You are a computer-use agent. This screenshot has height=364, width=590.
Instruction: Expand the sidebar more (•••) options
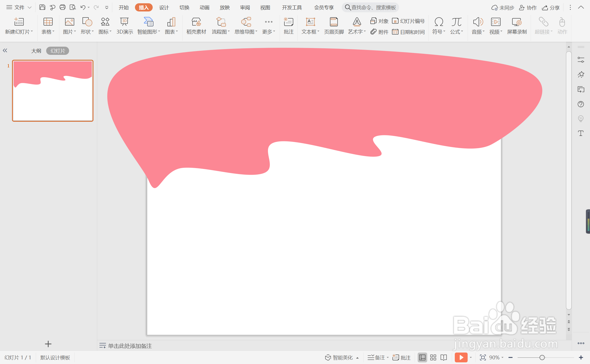(x=581, y=343)
